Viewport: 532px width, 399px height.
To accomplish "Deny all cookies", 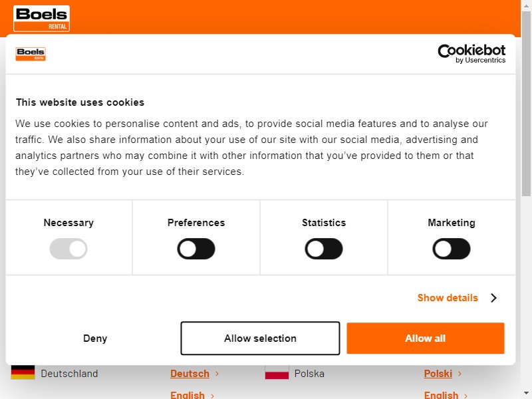I will click(x=95, y=338).
